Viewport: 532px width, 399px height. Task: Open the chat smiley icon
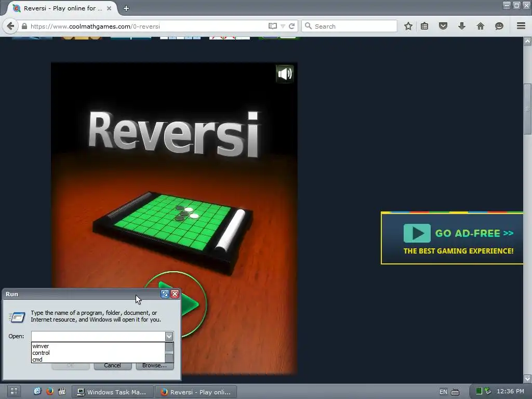click(499, 26)
